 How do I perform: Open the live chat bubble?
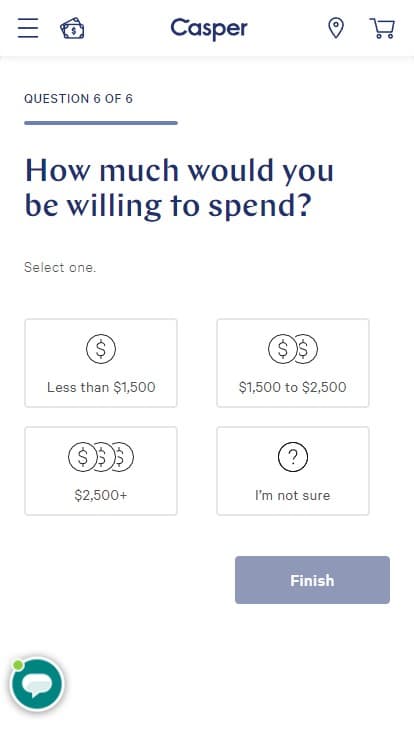pyautogui.click(x=37, y=684)
